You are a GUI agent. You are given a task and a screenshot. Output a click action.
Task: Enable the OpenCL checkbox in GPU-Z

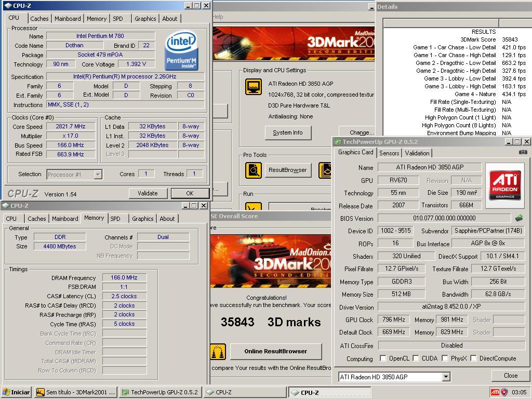(x=383, y=358)
